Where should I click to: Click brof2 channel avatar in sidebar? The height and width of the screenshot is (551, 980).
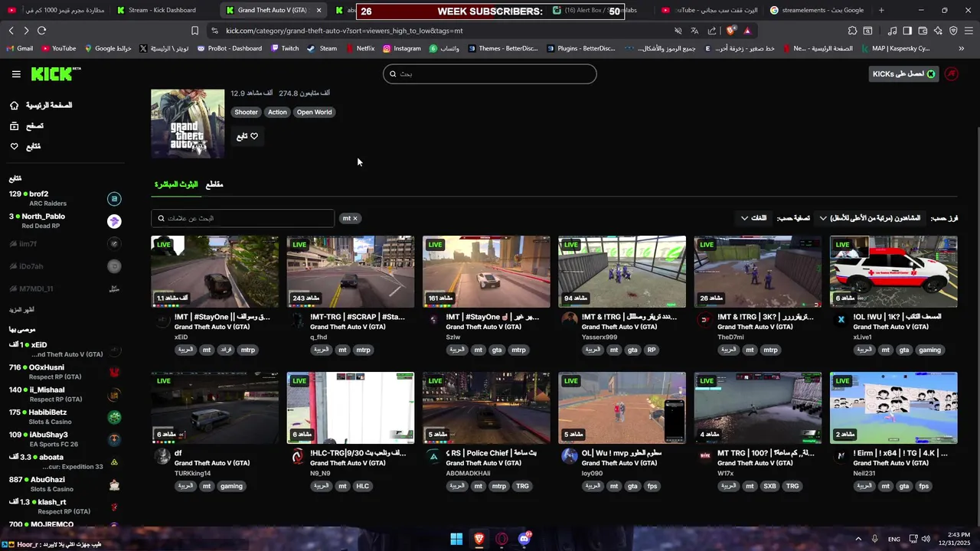pyautogui.click(x=114, y=199)
